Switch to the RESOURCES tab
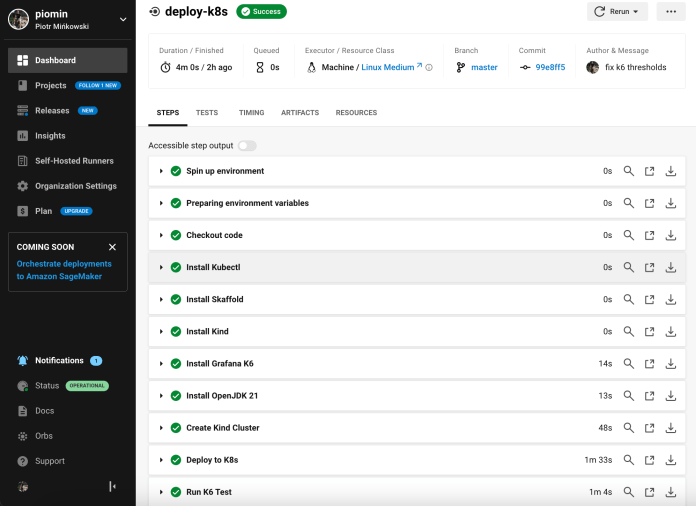The image size is (696, 506). (x=356, y=113)
